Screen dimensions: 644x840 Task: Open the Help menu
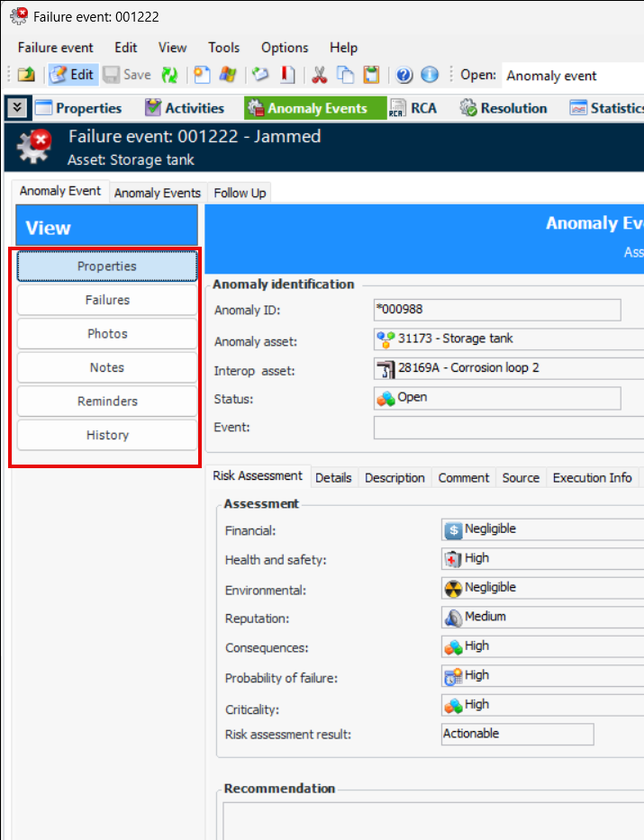pyautogui.click(x=343, y=48)
